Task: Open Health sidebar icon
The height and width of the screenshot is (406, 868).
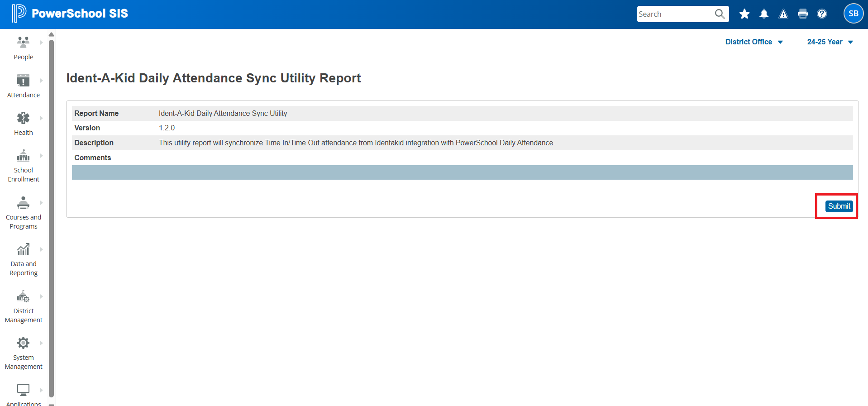Action: 23,118
